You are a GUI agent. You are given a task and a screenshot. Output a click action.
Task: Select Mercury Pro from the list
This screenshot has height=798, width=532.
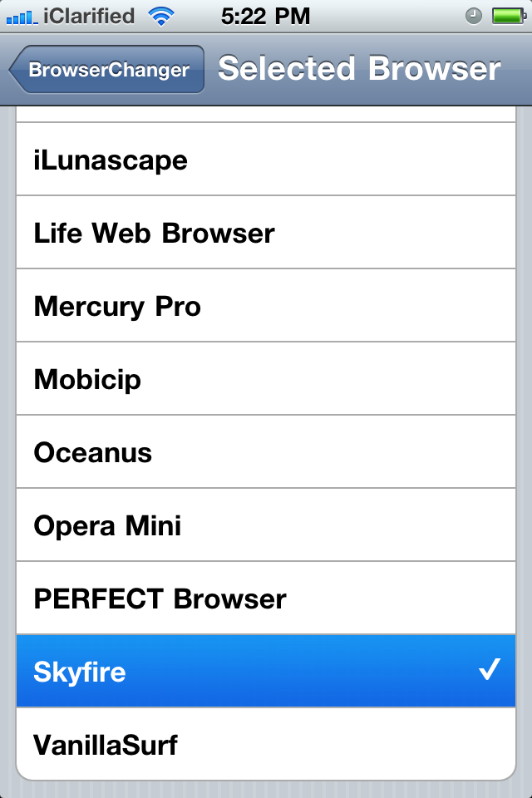coord(266,306)
